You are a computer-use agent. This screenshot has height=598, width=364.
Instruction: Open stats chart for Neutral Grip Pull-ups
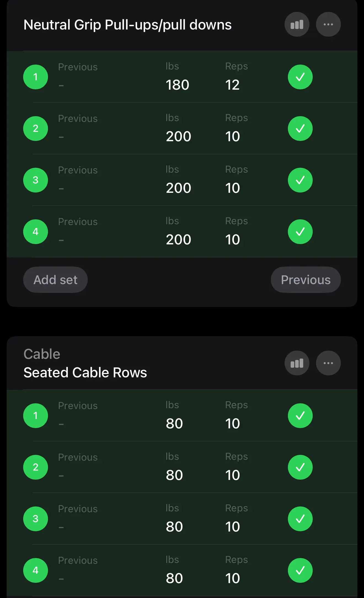(x=297, y=25)
